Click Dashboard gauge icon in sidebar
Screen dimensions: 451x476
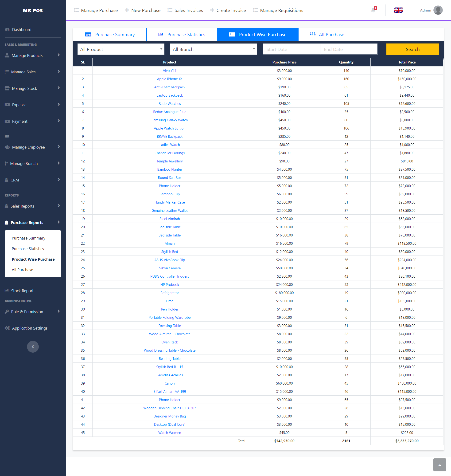pos(7,30)
